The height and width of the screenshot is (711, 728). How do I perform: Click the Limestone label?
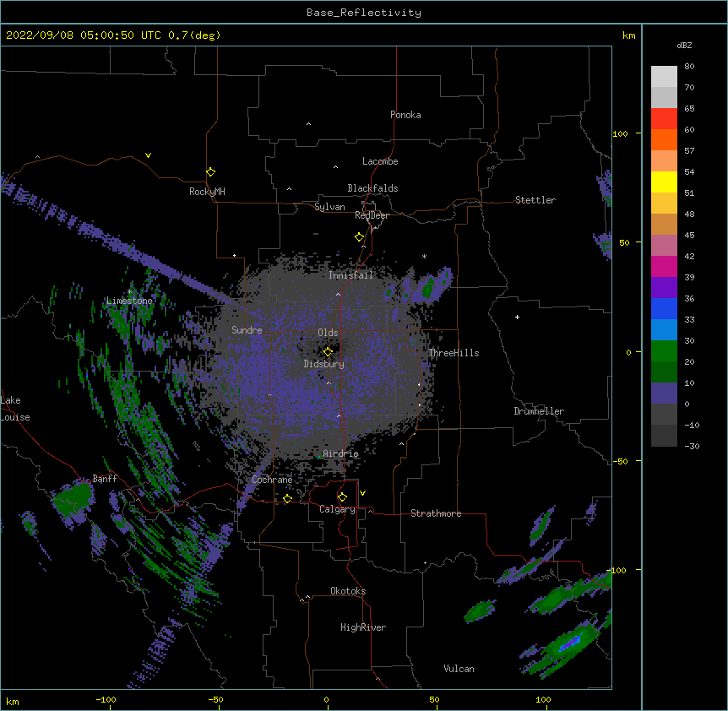[129, 301]
